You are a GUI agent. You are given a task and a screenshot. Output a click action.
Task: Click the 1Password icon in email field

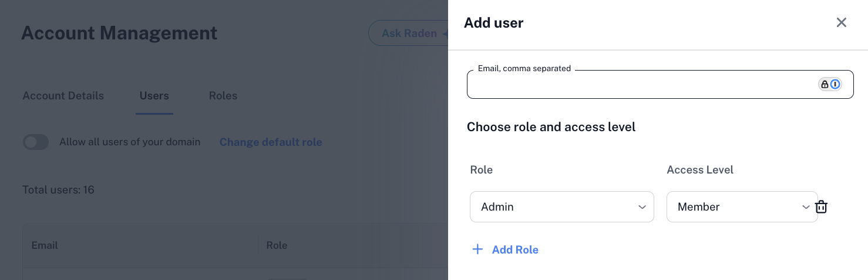pyautogui.click(x=835, y=84)
